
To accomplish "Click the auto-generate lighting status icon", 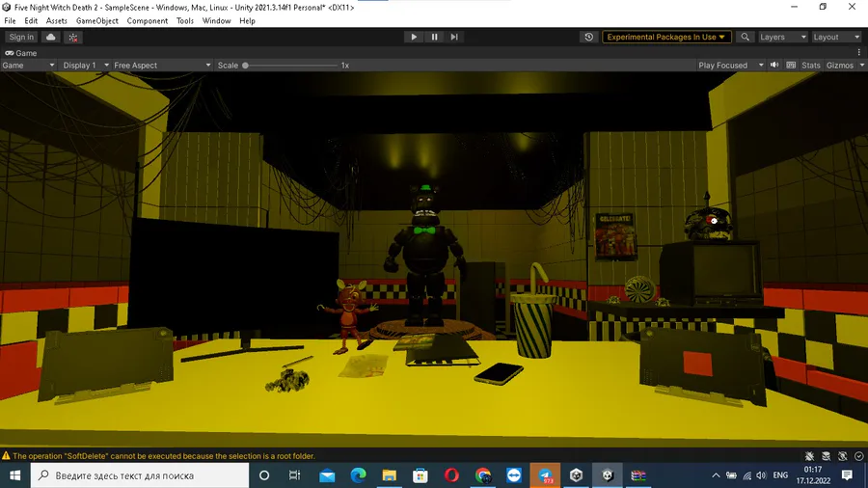I will pos(843,456).
